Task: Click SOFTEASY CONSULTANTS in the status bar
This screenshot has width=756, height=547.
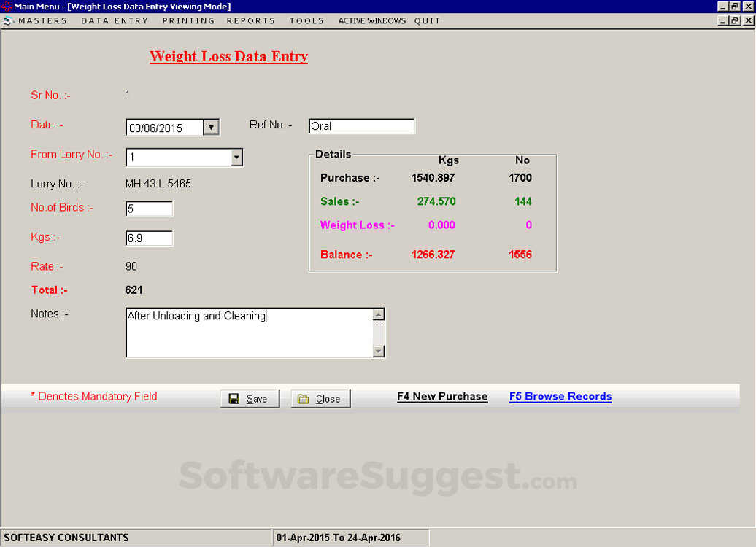Action: pos(66,538)
